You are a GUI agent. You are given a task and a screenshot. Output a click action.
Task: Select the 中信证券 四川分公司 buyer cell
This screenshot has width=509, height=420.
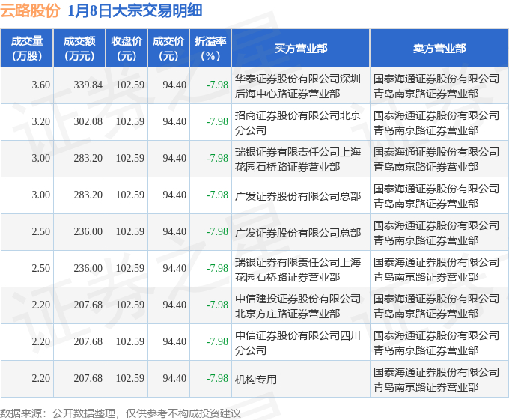click(301, 342)
